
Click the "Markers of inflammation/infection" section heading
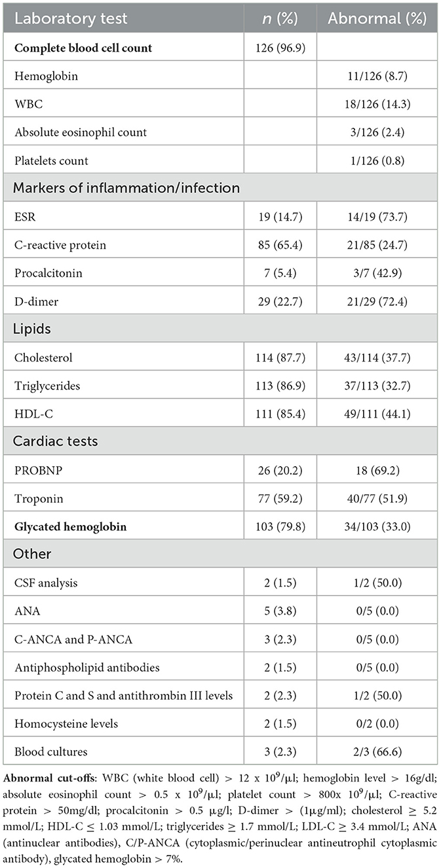pyautogui.click(x=126, y=189)
